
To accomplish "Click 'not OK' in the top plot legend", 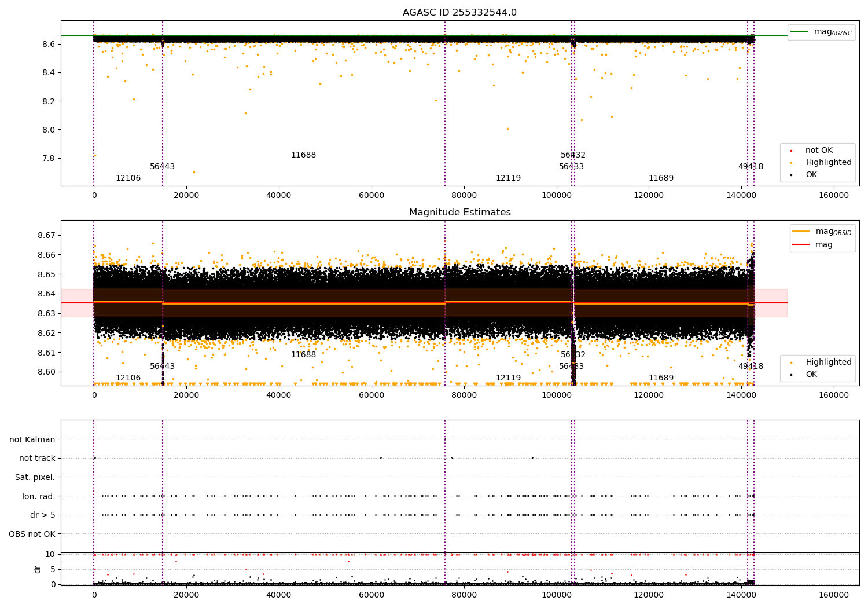I will [819, 151].
